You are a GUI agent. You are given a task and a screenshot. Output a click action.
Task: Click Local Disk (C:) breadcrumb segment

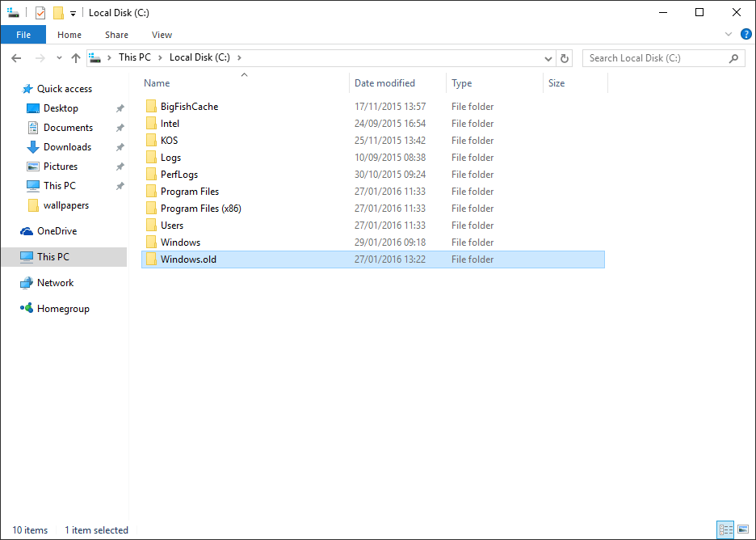point(199,57)
